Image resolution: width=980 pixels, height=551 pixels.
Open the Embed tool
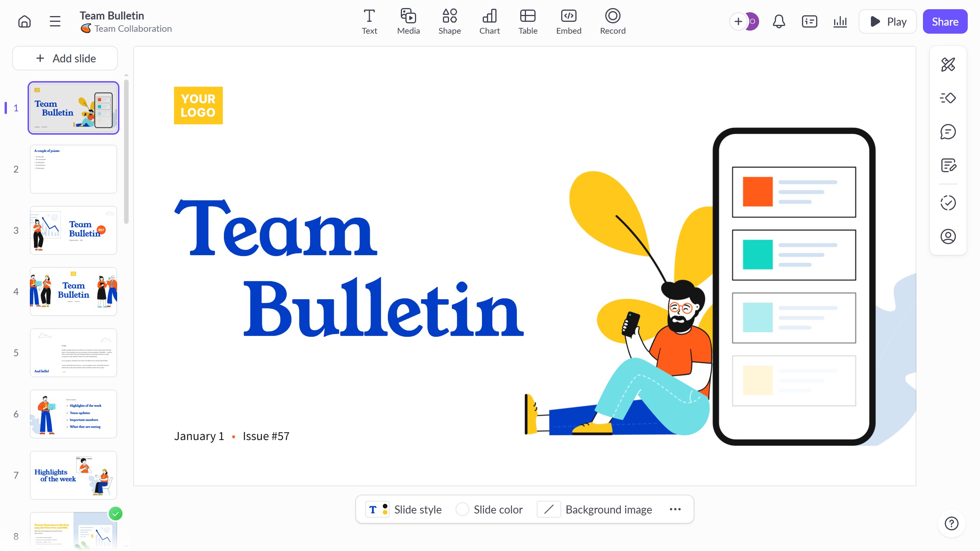coord(568,21)
